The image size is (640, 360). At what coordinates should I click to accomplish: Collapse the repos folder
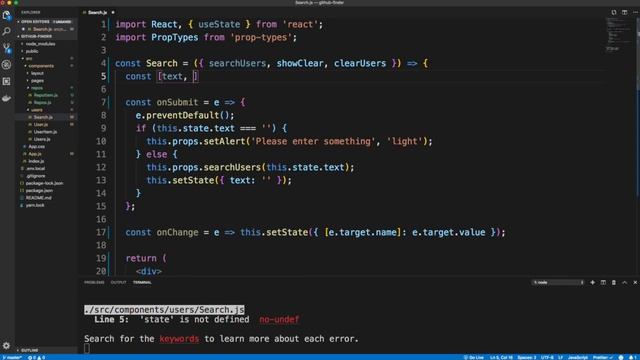pyautogui.click(x=37, y=88)
